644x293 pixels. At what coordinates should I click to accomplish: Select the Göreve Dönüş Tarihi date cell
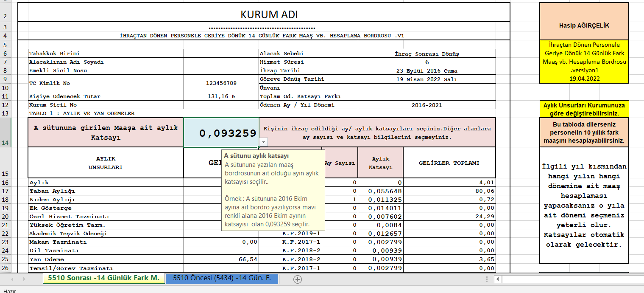(x=427, y=79)
